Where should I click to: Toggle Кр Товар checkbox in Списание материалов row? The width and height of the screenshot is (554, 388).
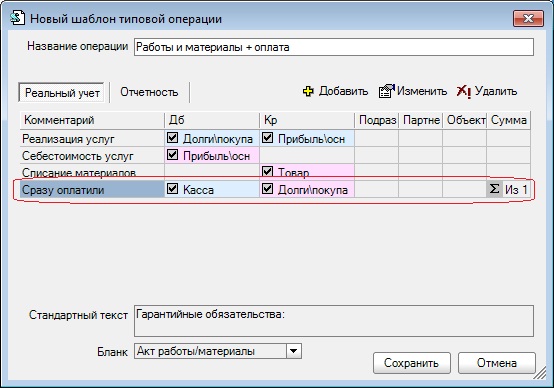267,171
